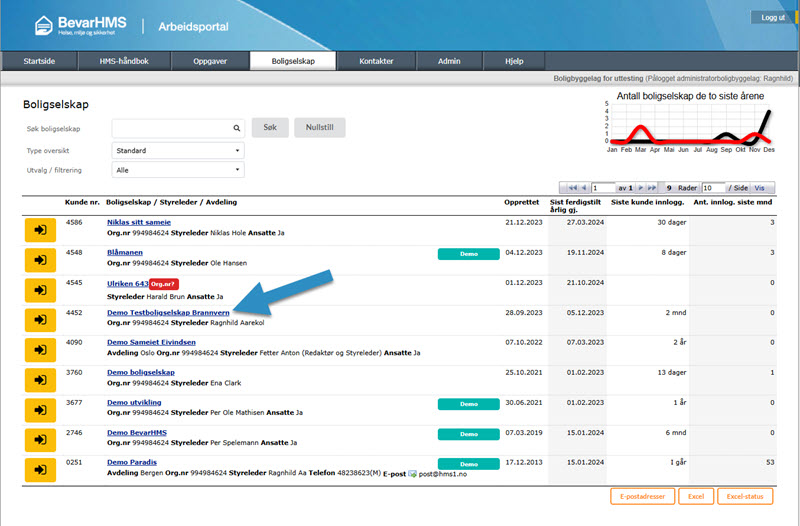Image resolution: width=800 pixels, height=526 pixels.
Task: Open the Utvalg / filtrering dropdown
Action: point(177,170)
